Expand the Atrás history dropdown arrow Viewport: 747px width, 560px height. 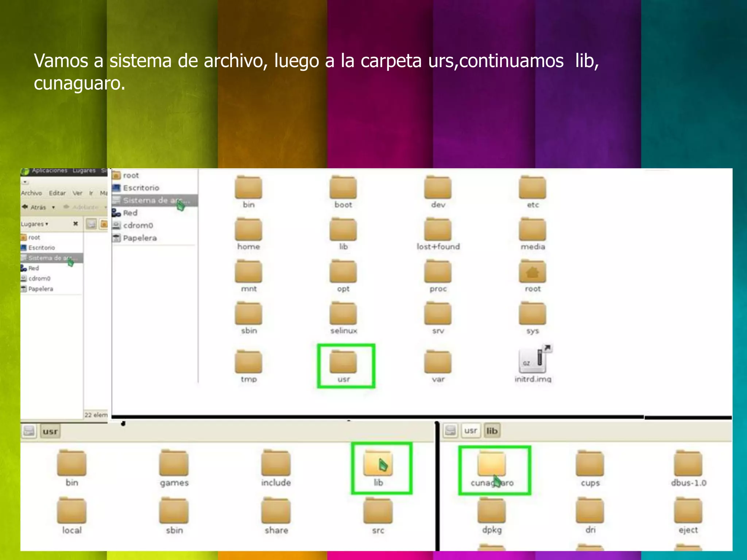[53, 207]
